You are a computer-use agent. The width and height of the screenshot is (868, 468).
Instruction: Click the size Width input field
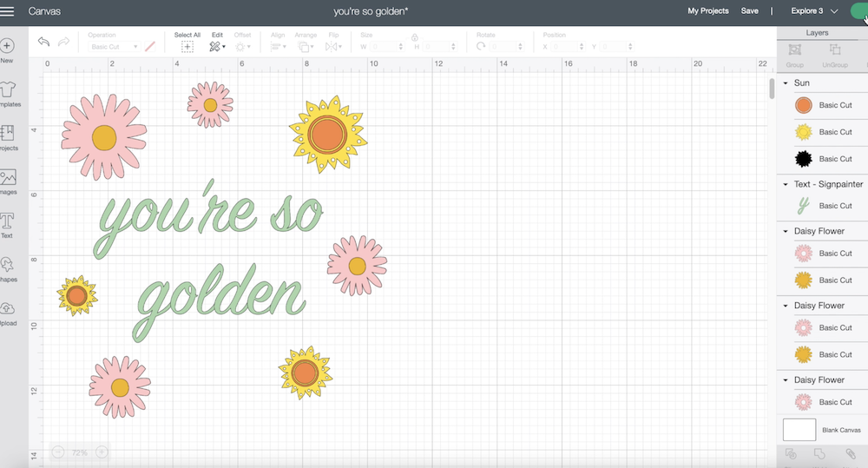(x=386, y=47)
